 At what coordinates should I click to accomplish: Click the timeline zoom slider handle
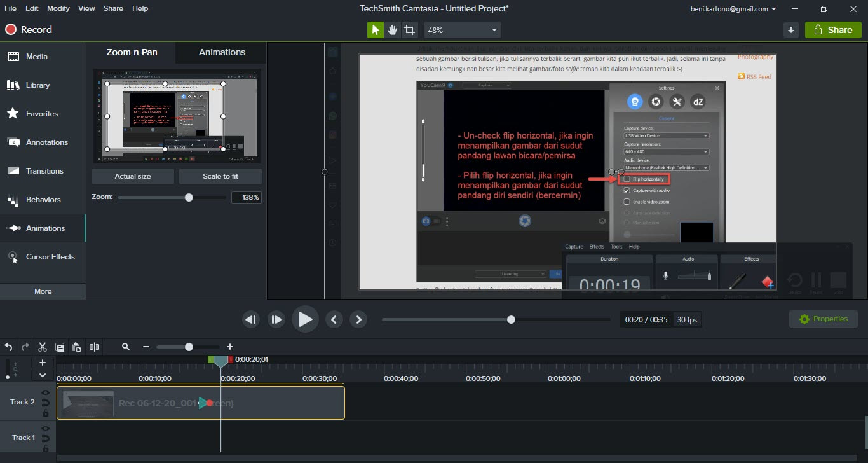point(189,347)
